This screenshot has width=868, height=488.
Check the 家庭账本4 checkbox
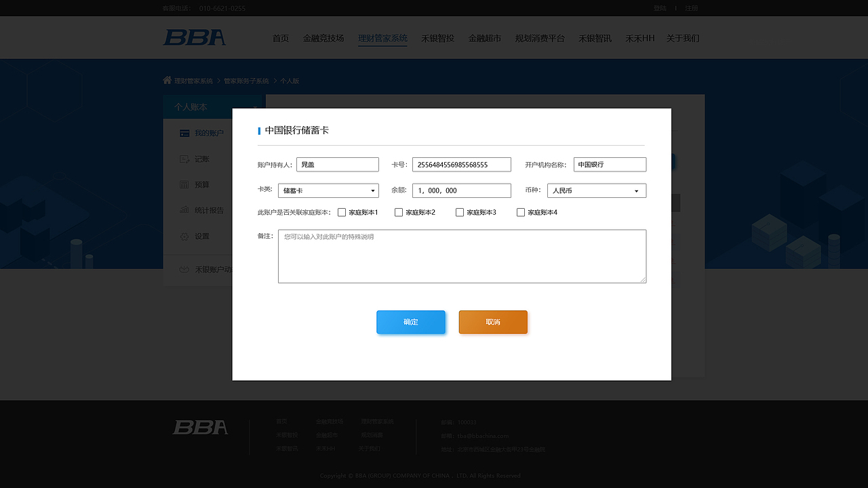(x=521, y=212)
